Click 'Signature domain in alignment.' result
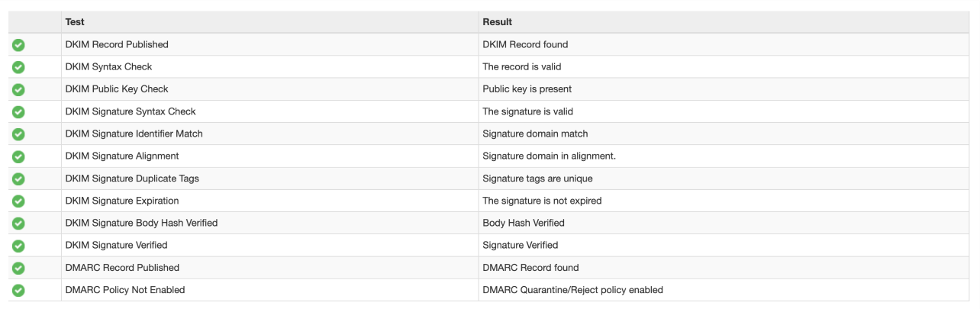 click(549, 156)
